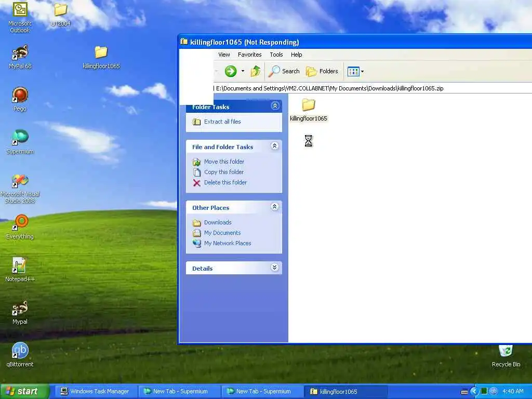Viewport: 532px width, 399px height.
Task: Expand the Views dropdown arrow
Action: coord(362,72)
